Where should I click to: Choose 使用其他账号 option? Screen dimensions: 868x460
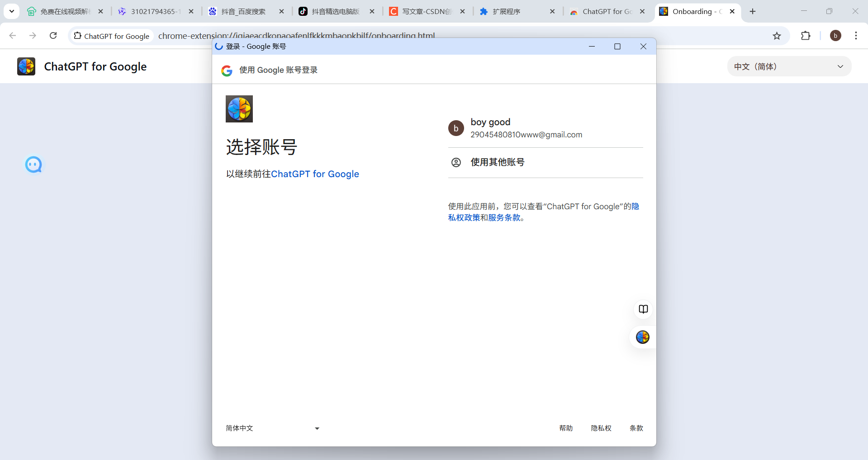click(x=545, y=162)
